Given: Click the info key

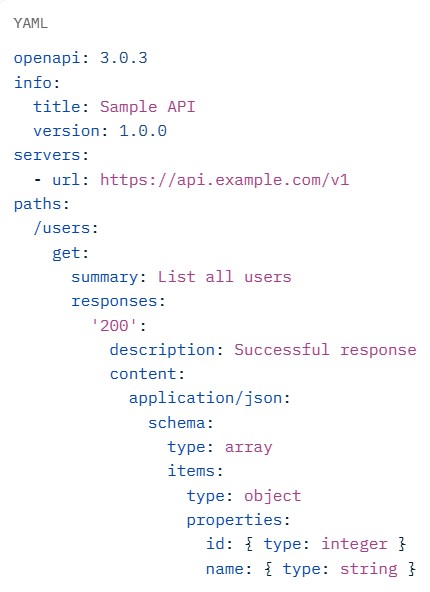Looking at the screenshot, I should 32,82.
